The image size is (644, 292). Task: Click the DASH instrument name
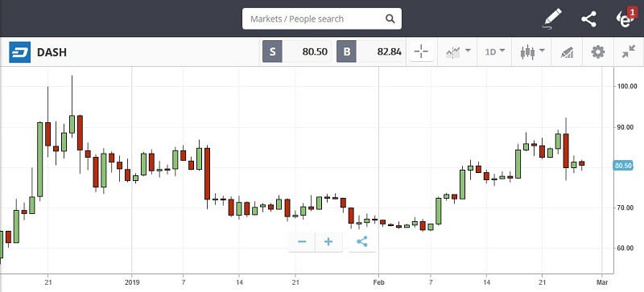click(52, 52)
